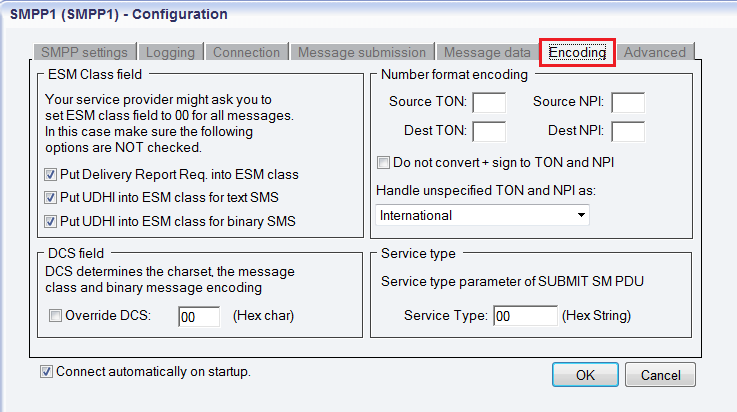
Task: Confirm settings with the OK button
Action: [x=585, y=374]
